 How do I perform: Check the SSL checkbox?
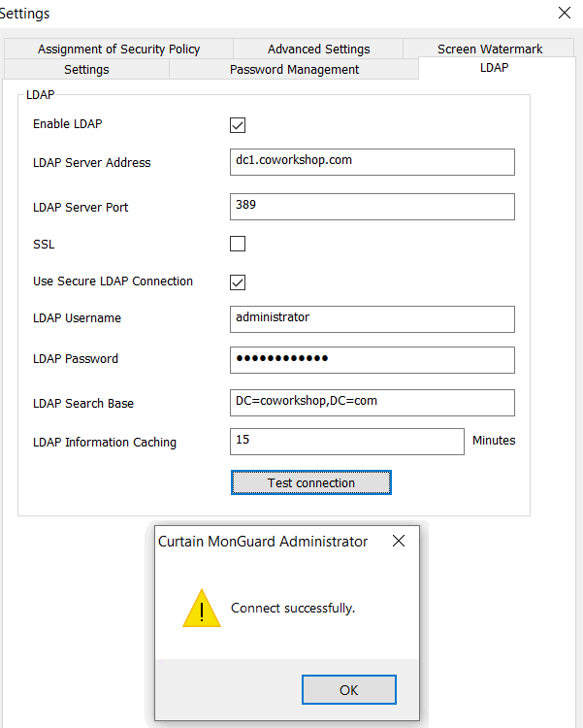coord(238,245)
